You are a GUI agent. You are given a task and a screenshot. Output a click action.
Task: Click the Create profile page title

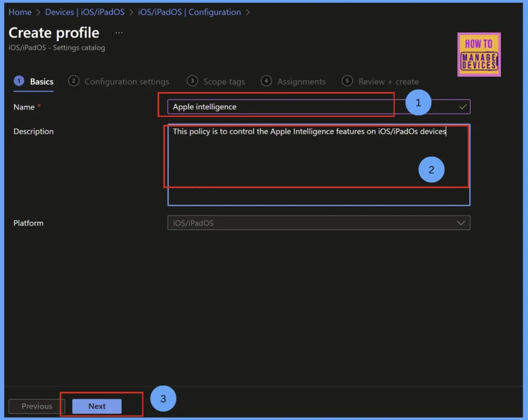click(x=54, y=33)
